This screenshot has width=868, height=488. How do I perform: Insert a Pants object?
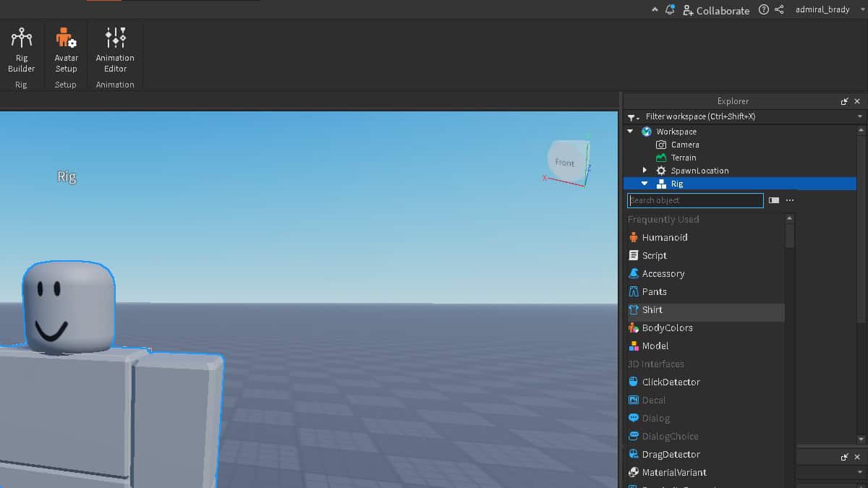point(654,291)
